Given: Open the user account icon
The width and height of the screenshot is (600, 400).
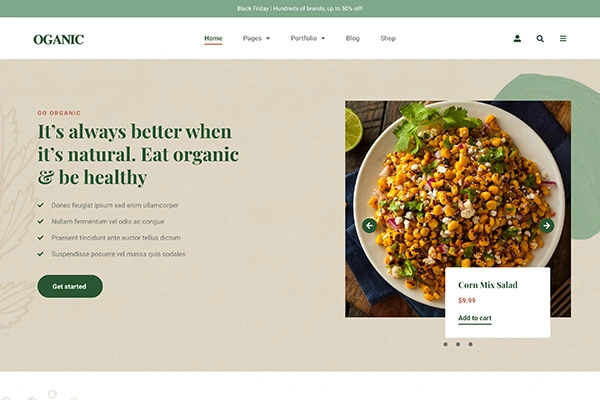Looking at the screenshot, I should [x=517, y=38].
